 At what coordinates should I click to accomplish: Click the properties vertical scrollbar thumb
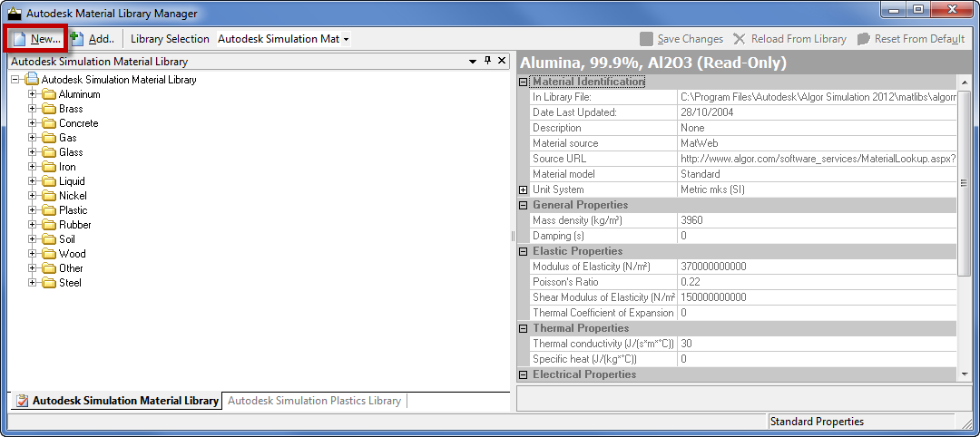965,182
